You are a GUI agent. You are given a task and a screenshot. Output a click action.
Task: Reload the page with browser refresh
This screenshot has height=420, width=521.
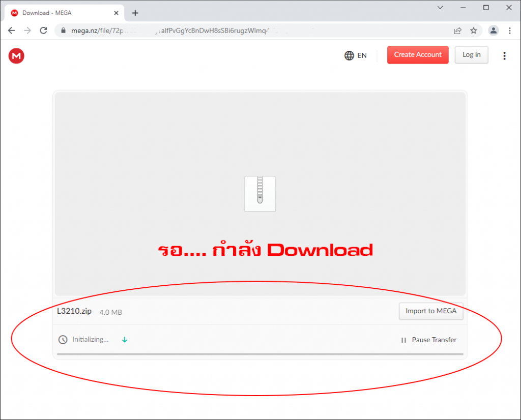click(43, 31)
